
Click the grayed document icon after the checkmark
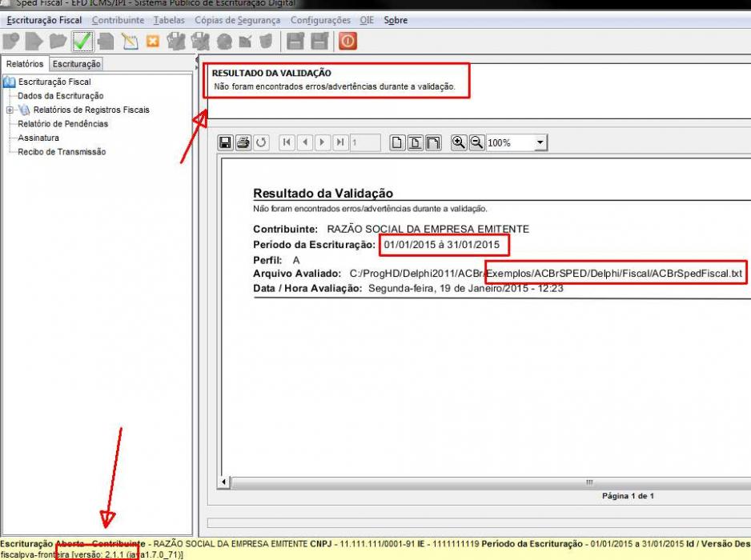coord(106,42)
